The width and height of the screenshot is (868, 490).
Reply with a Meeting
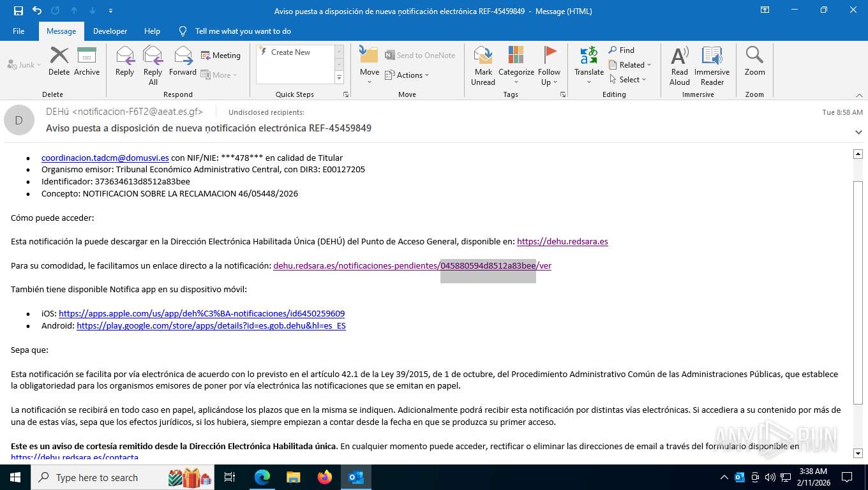pyautogui.click(x=221, y=56)
